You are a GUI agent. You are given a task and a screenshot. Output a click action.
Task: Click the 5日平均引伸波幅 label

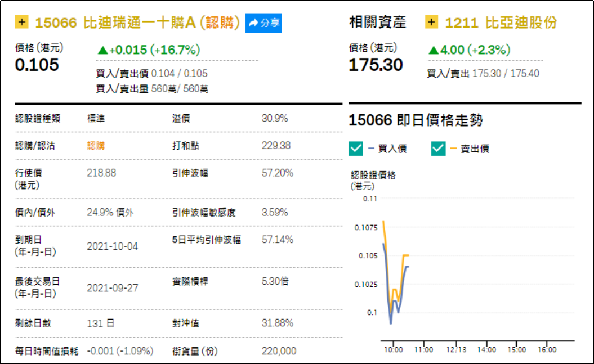(207, 240)
